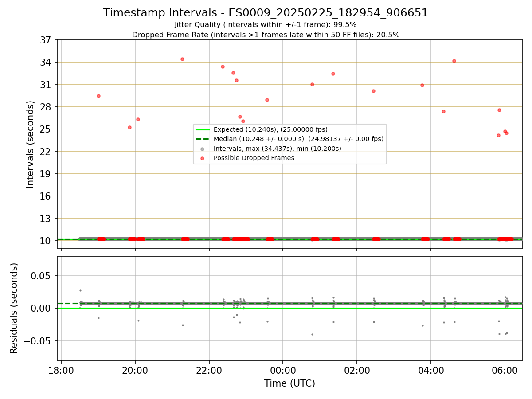532x399 pixels.
Task: Click the Intervals (seconds) y-axis label
Action: point(30,144)
